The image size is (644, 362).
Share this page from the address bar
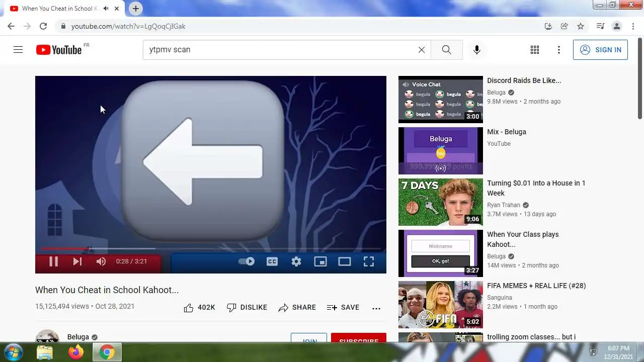tap(565, 26)
